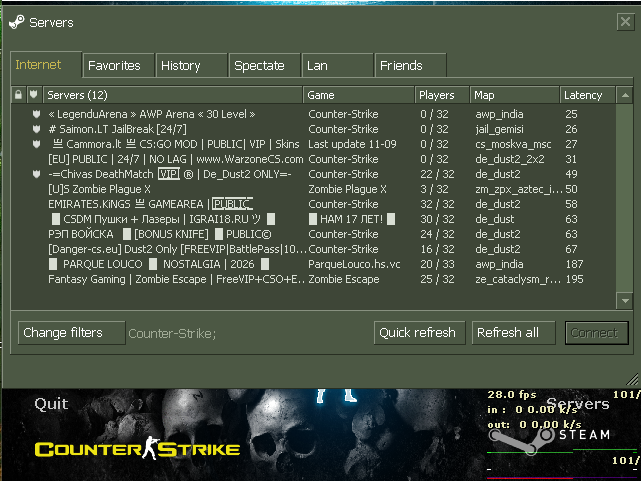The width and height of the screenshot is (641, 481).
Task: Click Quick refresh
Action: coord(418,333)
